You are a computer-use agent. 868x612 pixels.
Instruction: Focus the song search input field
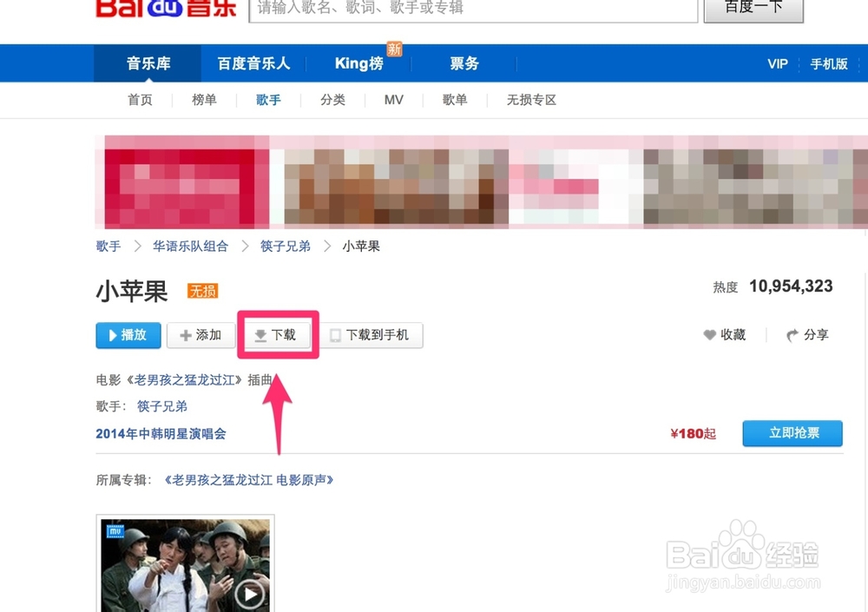473,10
